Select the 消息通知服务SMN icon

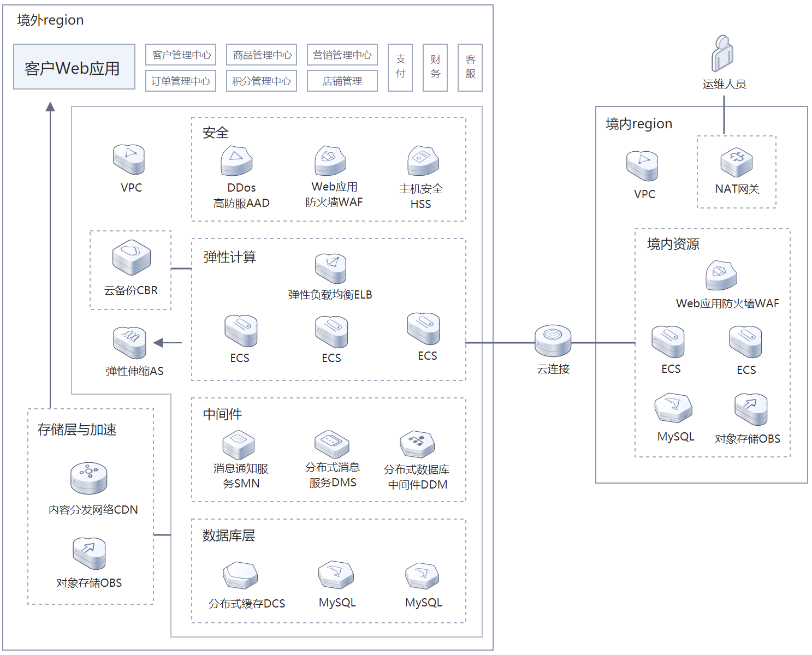[239, 445]
